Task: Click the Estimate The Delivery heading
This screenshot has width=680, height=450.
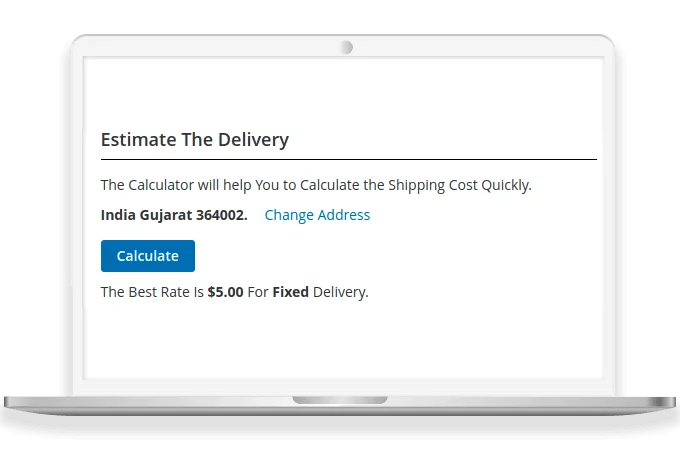Action: 195,140
